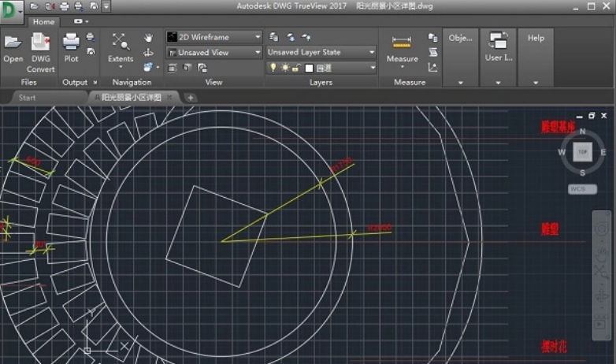Open the 2D Wireframe visual style dropdown

click(x=213, y=37)
